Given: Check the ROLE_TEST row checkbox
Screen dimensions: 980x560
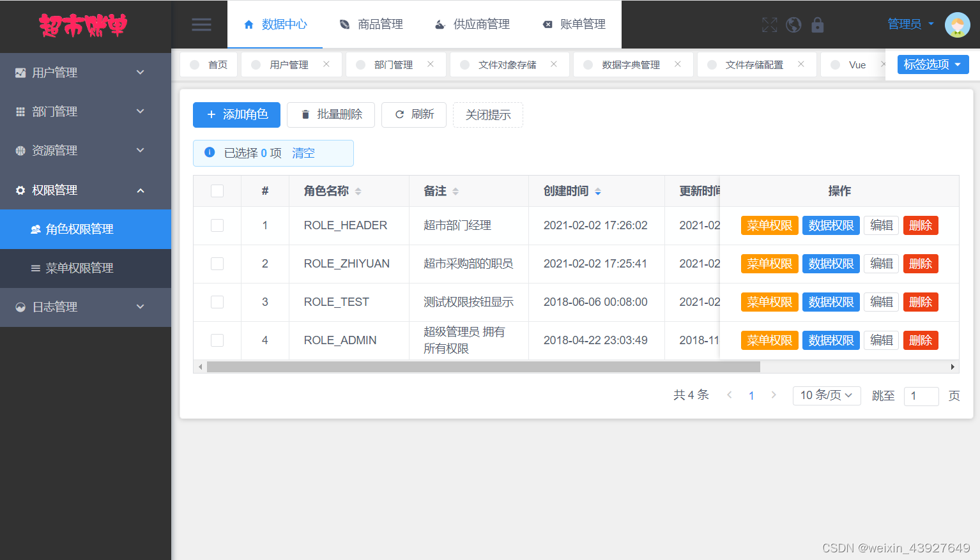Looking at the screenshot, I should (x=217, y=302).
